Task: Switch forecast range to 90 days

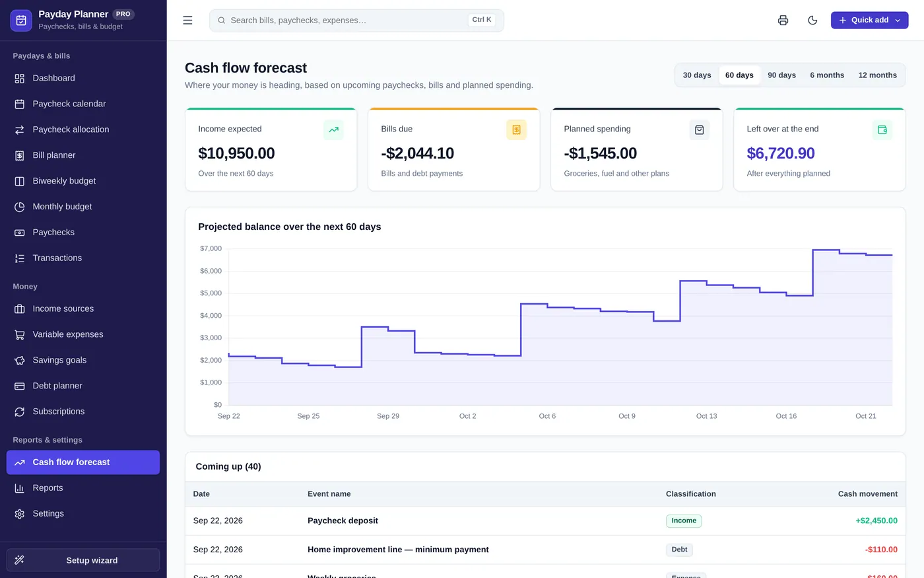Action: [781, 75]
